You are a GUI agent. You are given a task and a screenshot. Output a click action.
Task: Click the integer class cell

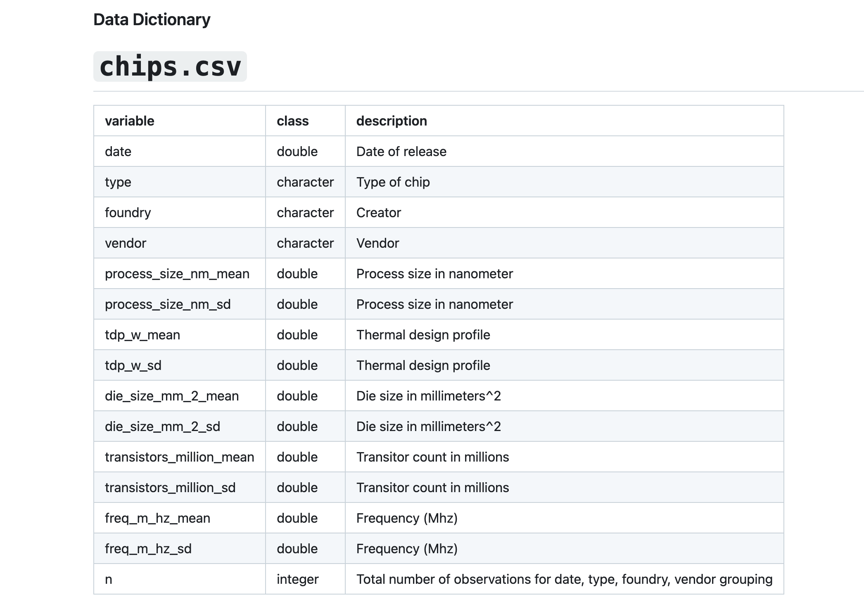coord(297,579)
